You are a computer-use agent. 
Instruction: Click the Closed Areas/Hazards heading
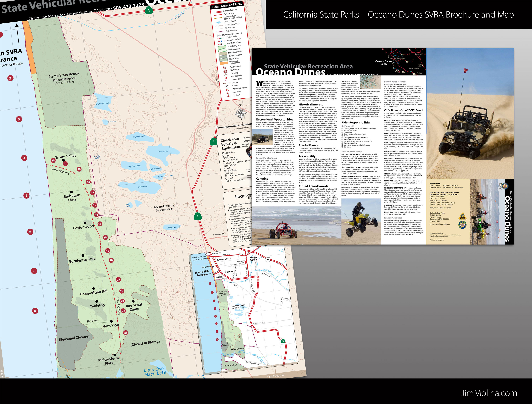pyautogui.click(x=313, y=186)
